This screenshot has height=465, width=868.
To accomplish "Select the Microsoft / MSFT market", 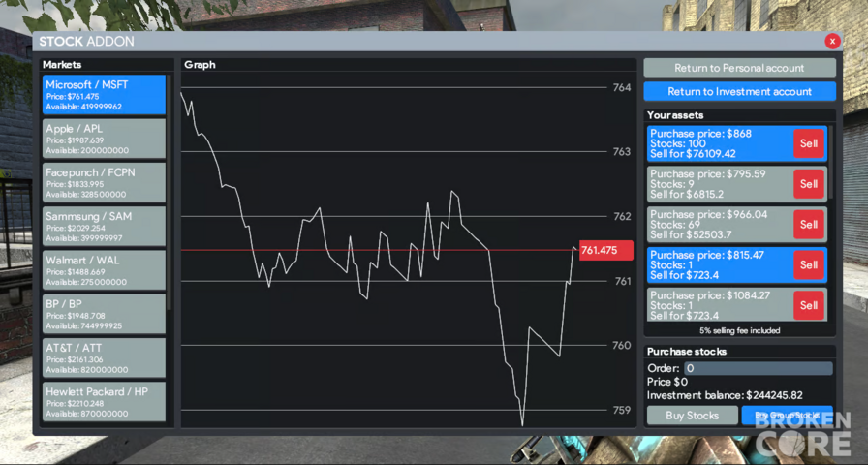I will (x=104, y=95).
